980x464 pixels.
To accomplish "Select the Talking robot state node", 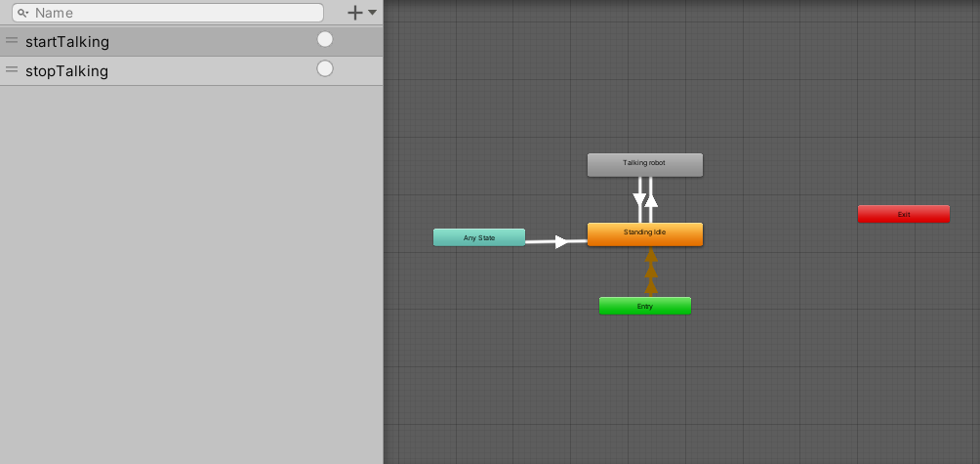I will click(x=644, y=164).
